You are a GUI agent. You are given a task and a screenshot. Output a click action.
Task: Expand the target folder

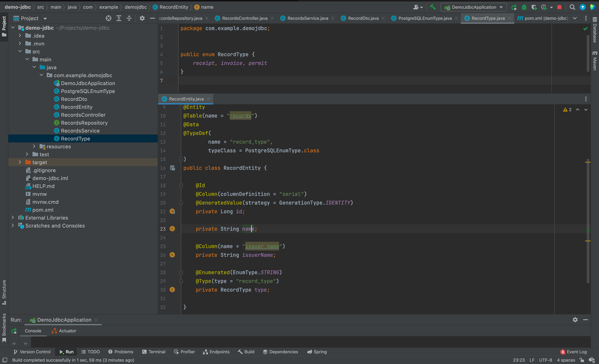20,162
